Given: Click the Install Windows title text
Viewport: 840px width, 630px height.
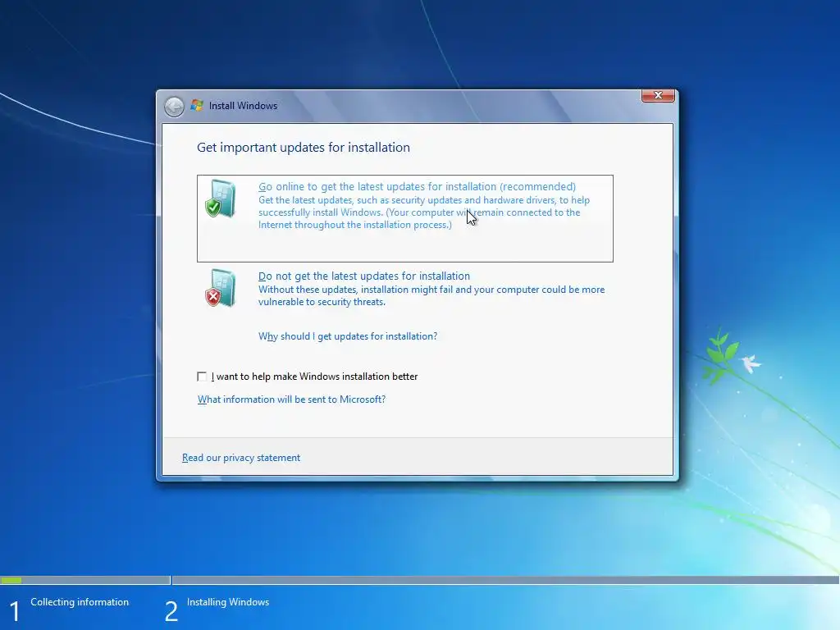Looking at the screenshot, I should (x=243, y=106).
